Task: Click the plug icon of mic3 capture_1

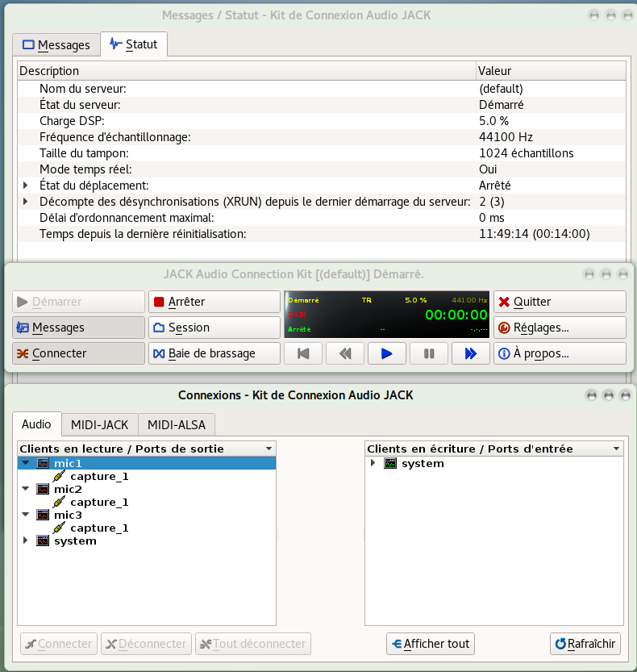Action: pos(59,528)
